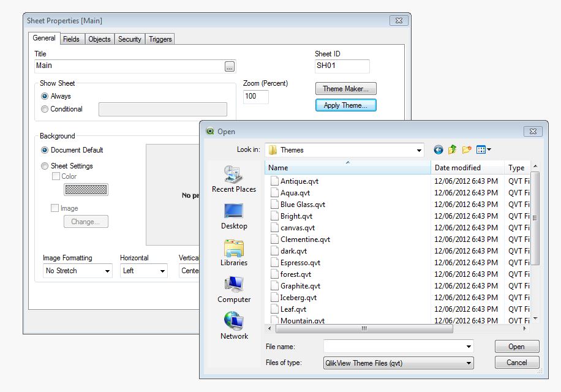This screenshot has width=561, height=392.
Task: Choose the Sheet Settings background option
Action: [x=45, y=166]
